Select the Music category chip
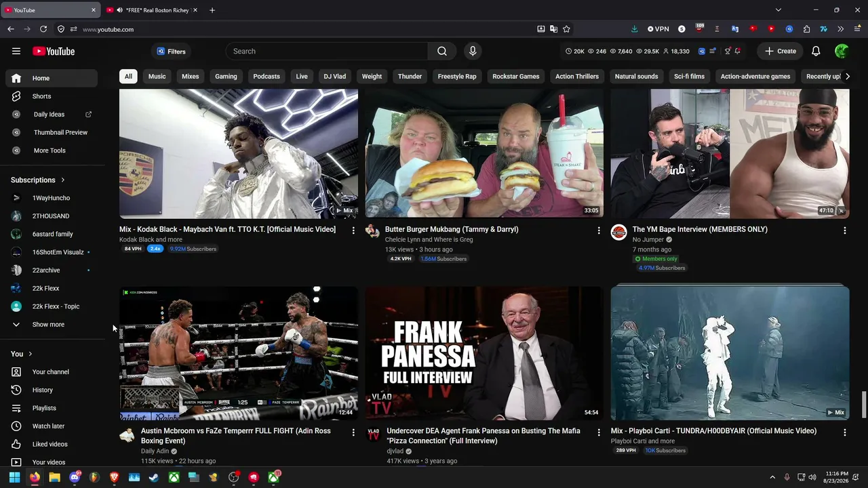The width and height of the screenshot is (868, 488). tap(157, 77)
